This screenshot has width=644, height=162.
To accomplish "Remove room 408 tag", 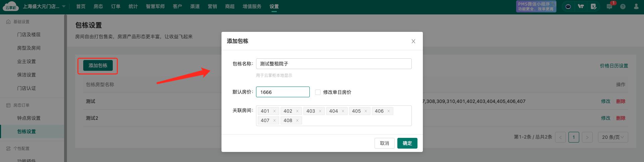I will pyautogui.click(x=297, y=120).
